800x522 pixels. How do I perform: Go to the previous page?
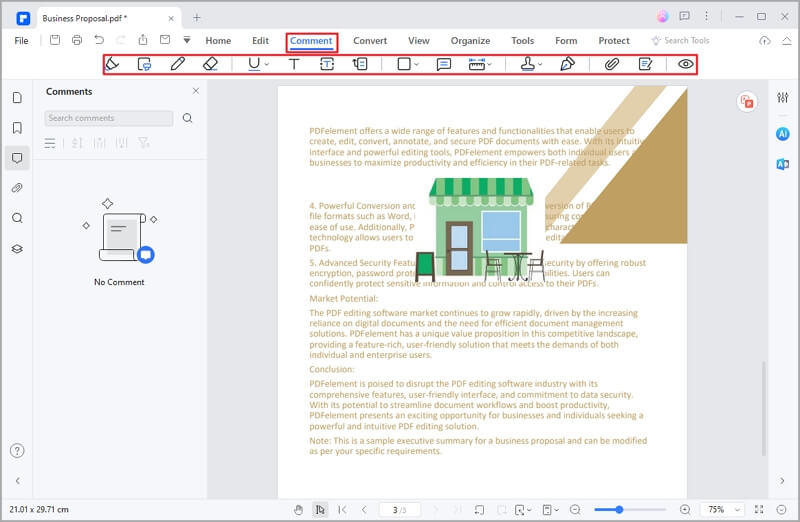pyautogui.click(x=364, y=509)
